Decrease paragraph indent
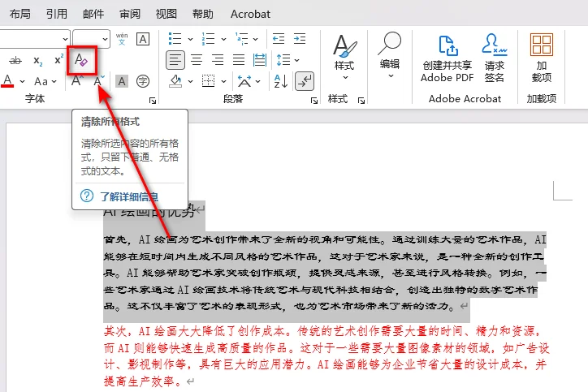Screen dimensions: 588x392 tap(279, 39)
